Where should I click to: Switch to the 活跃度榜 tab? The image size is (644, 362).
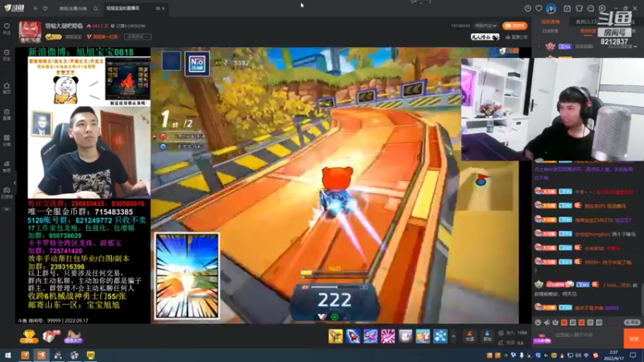coord(551,22)
